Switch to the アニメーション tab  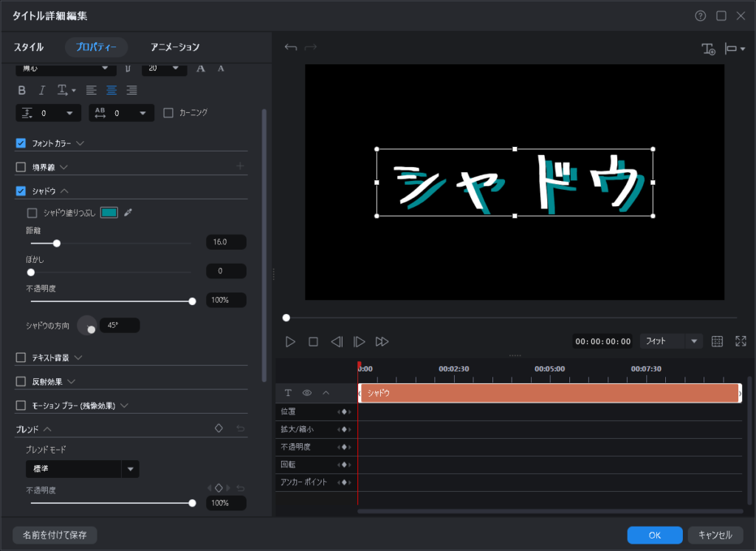(175, 47)
